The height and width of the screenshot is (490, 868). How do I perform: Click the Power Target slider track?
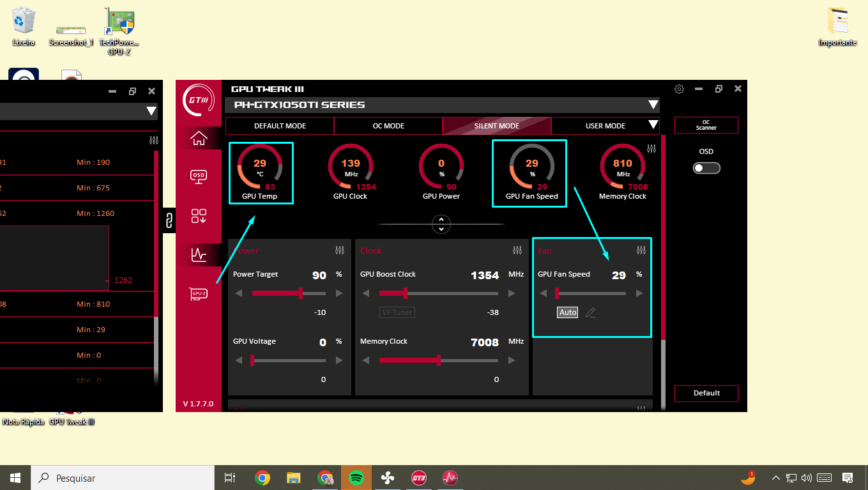[x=289, y=293]
